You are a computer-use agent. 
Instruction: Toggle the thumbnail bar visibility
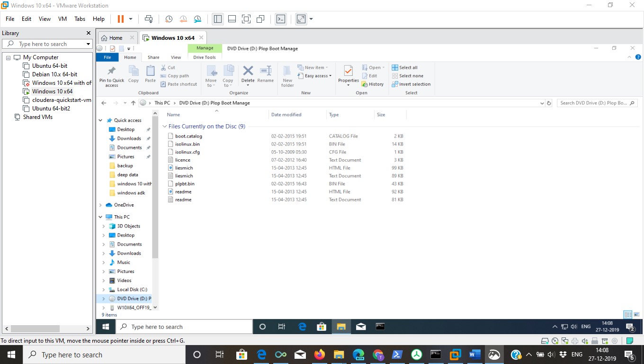coord(232,19)
